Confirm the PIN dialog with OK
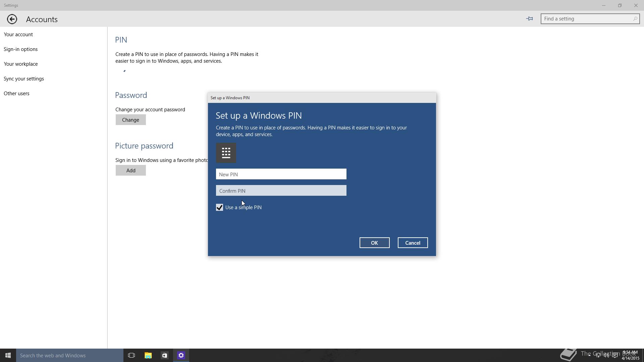This screenshot has height=362, width=644. click(x=374, y=243)
